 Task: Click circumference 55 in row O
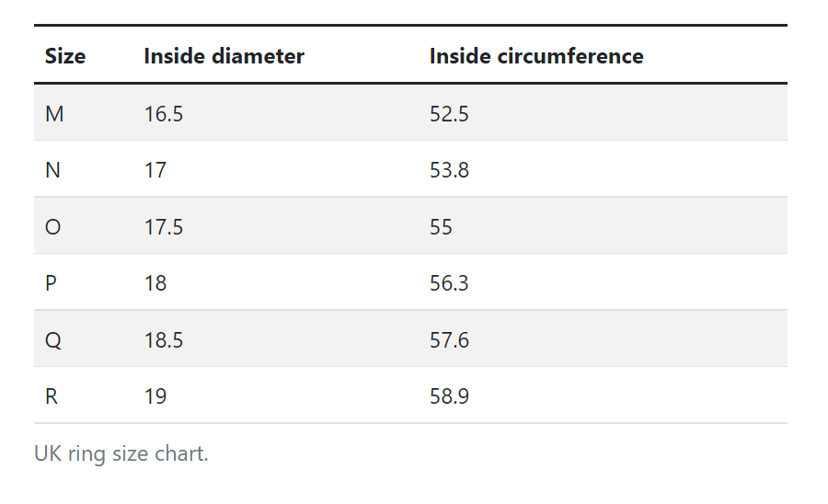click(x=441, y=226)
